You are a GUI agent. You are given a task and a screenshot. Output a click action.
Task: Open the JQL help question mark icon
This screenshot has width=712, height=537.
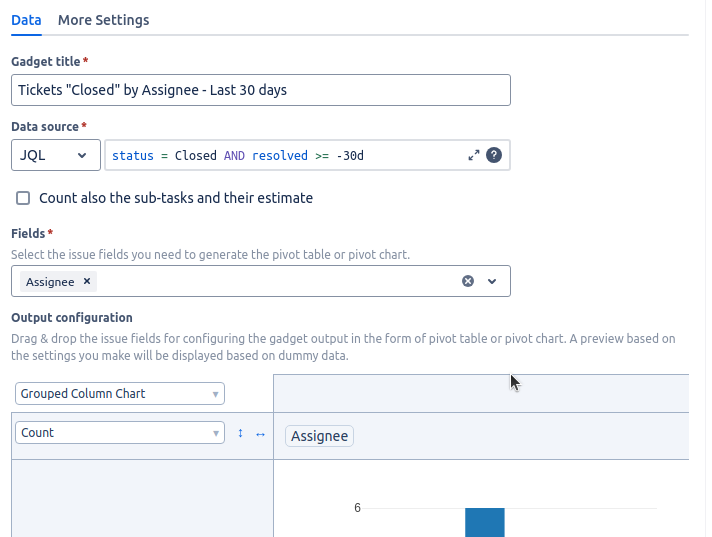point(494,155)
